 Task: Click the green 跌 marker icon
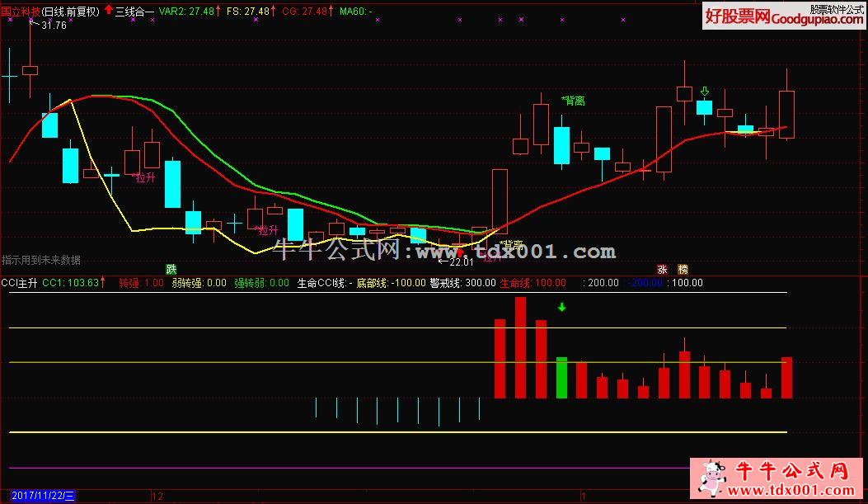point(171,269)
